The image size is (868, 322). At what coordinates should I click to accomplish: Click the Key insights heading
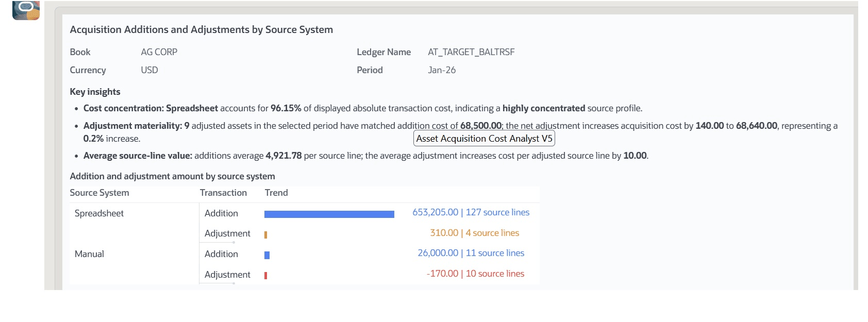coord(95,92)
